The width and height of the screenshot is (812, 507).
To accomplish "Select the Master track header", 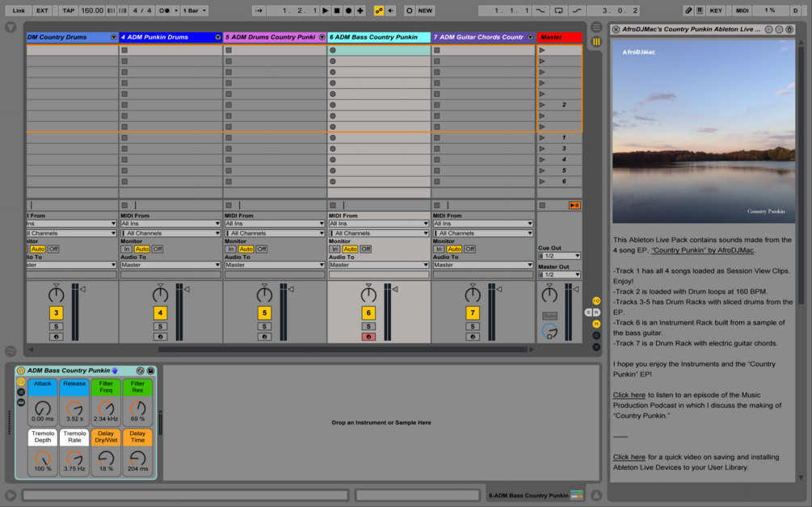I will click(x=559, y=37).
